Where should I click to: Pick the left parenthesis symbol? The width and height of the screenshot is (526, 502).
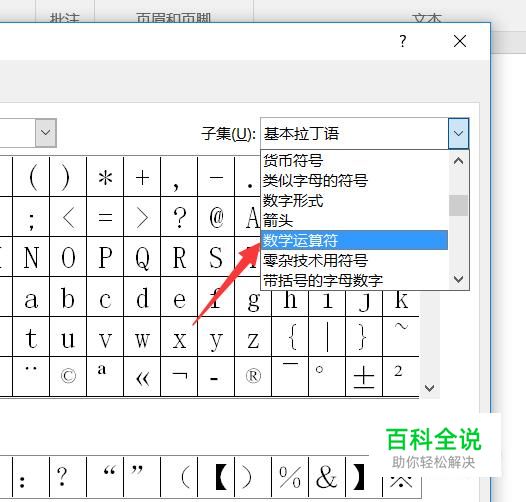pyautogui.click(x=31, y=177)
